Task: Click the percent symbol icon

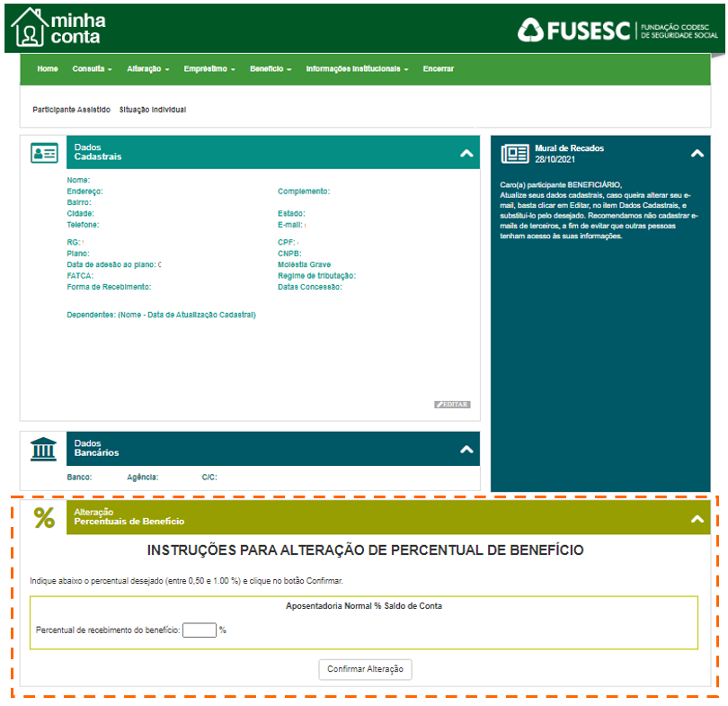Action: pyautogui.click(x=44, y=518)
